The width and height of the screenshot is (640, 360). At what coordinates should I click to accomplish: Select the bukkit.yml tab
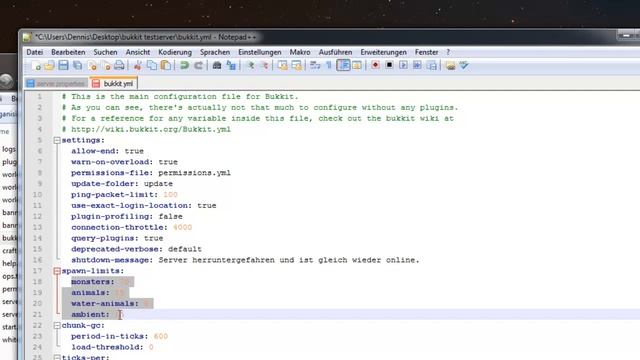tap(113, 83)
